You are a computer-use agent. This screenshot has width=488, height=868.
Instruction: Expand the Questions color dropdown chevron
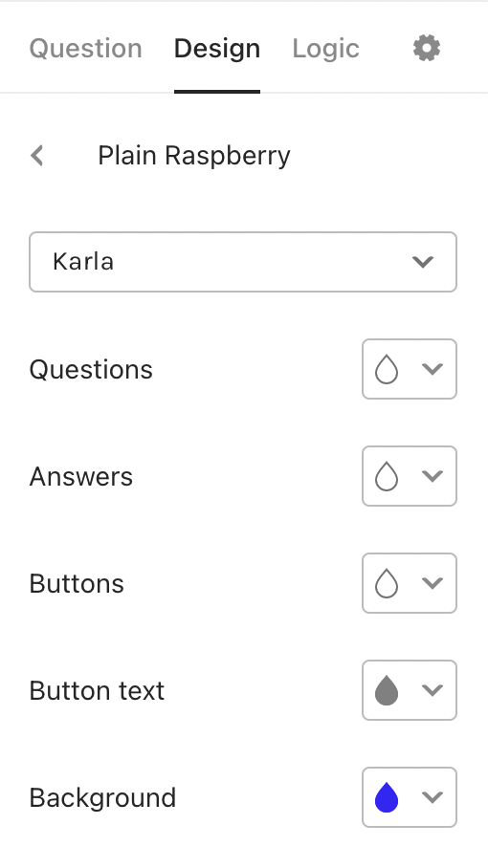433,369
